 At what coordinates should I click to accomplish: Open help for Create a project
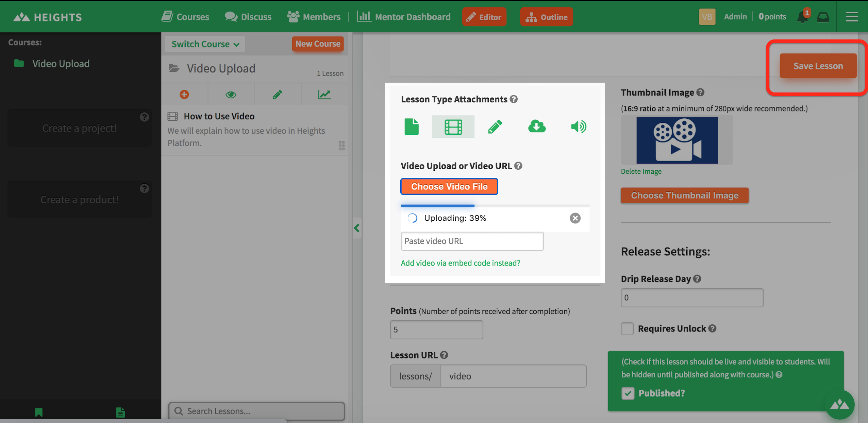144,117
